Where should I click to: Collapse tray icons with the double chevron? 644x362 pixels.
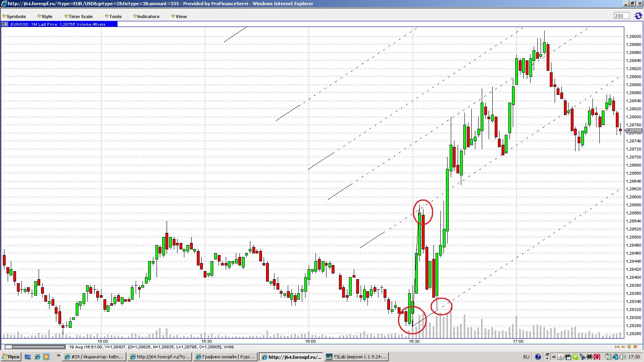(x=554, y=357)
